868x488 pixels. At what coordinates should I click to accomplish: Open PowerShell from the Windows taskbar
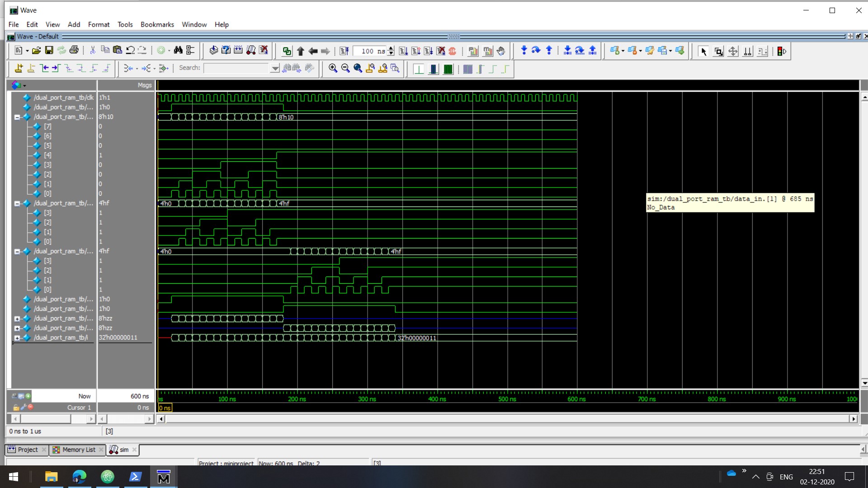pyautogui.click(x=135, y=477)
